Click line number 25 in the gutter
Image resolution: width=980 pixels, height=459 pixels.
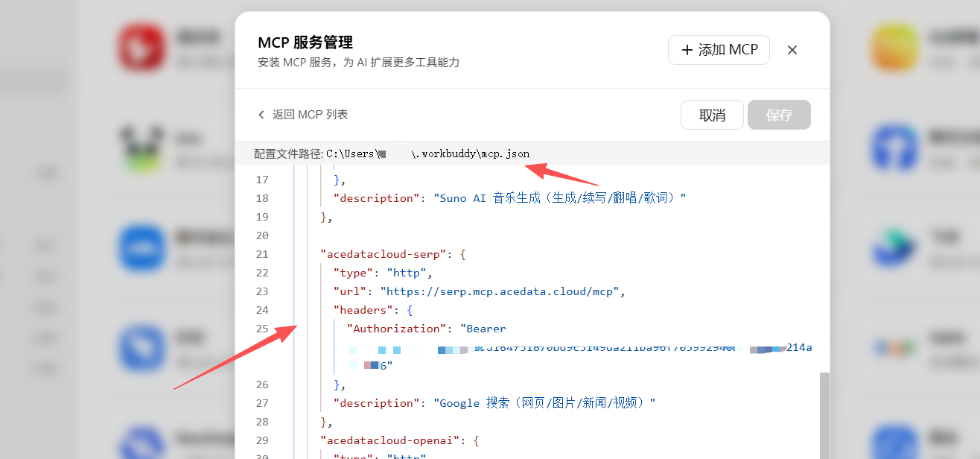pos(261,329)
